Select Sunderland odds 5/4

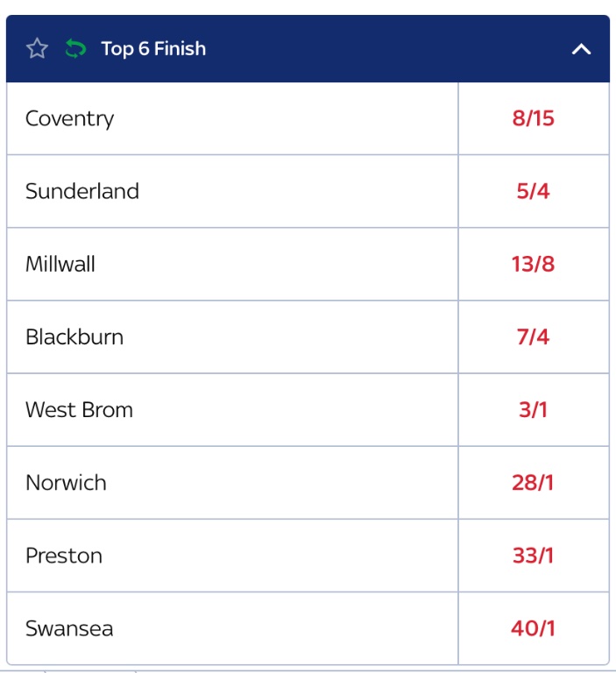[x=533, y=191]
